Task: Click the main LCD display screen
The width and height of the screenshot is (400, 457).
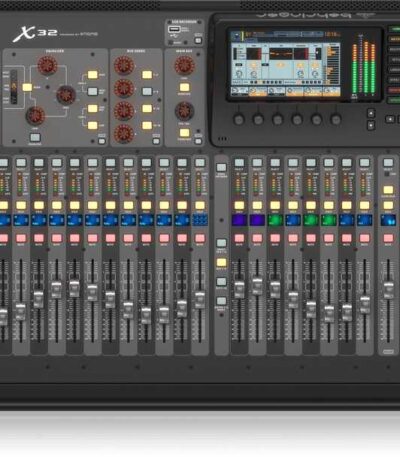Action: click(x=286, y=63)
